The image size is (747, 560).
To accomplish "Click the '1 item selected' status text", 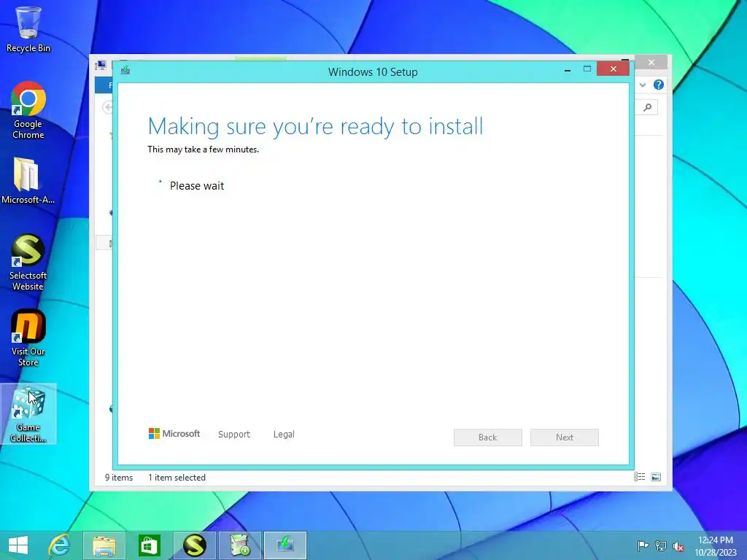I will pyautogui.click(x=177, y=477).
